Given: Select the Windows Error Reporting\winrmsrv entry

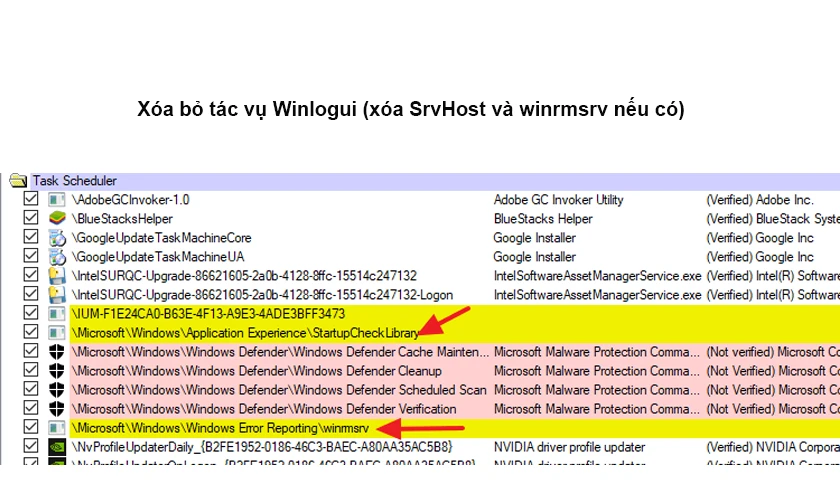Looking at the screenshot, I should (221, 428).
